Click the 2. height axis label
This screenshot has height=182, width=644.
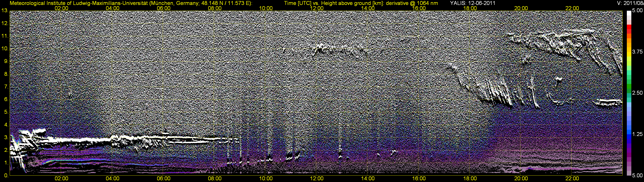tap(6, 150)
